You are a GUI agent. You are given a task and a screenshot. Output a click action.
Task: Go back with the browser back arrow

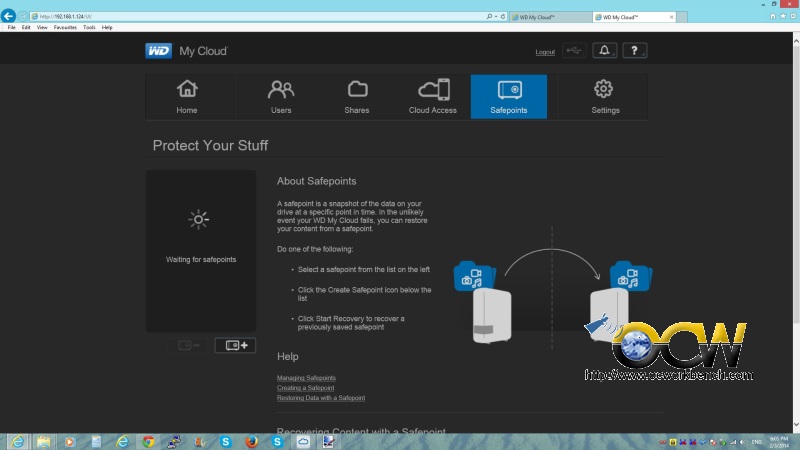tap(8, 16)
